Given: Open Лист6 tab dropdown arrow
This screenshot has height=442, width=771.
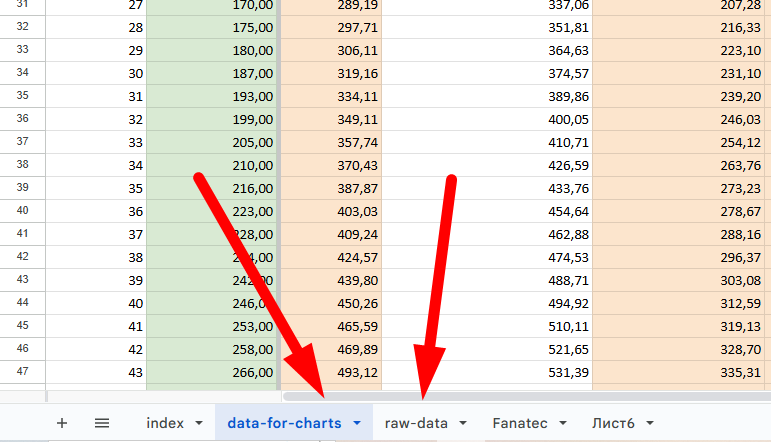Looking at the screenshot, I should coord(650,423).
